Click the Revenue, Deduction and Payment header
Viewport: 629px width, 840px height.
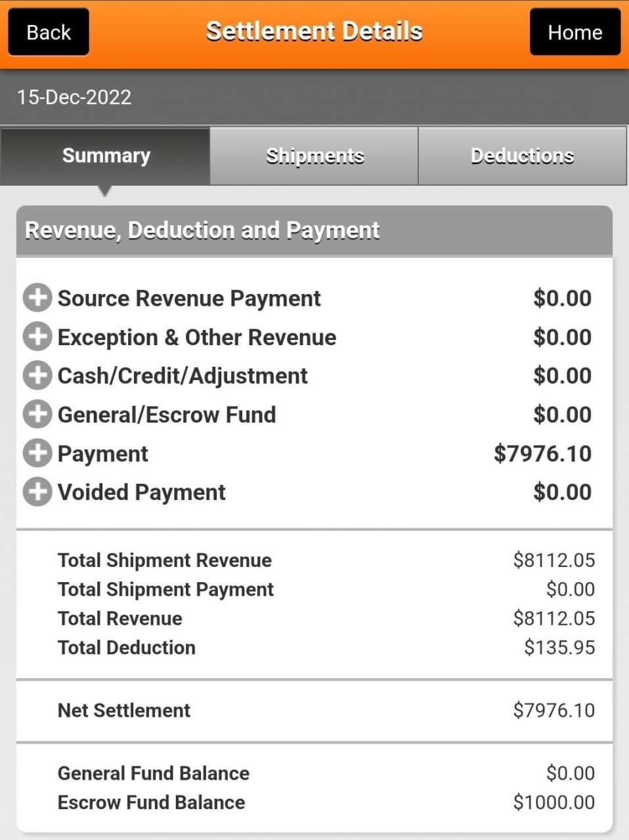coord(202,230)
